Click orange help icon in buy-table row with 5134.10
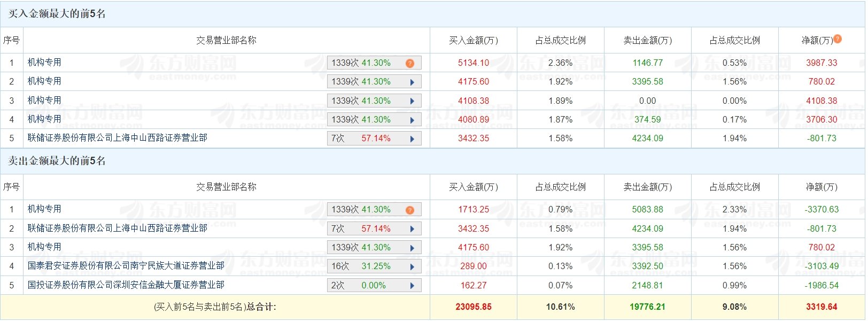Viewport: 868px width, 321px height. (x=410, y=63)
